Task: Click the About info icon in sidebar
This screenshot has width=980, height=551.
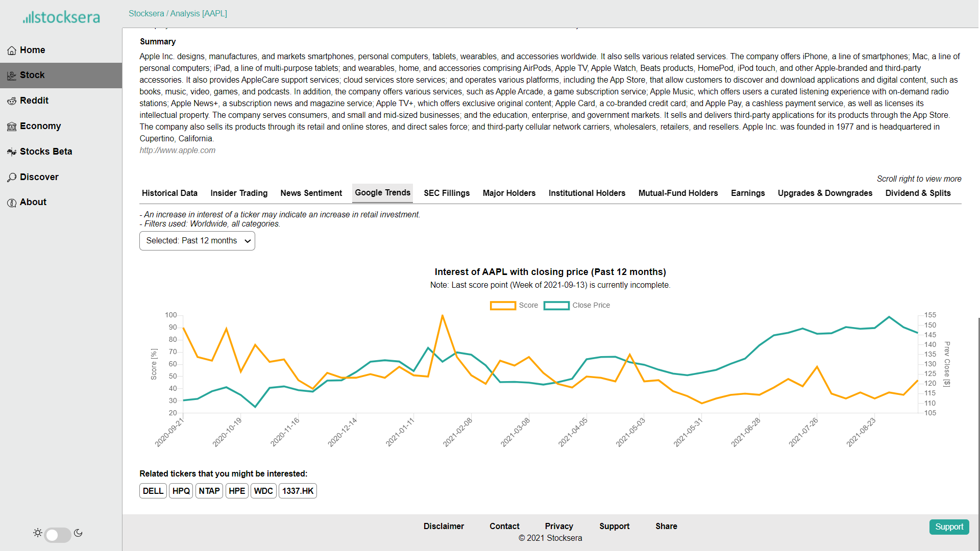Action: tap(12, 203)
